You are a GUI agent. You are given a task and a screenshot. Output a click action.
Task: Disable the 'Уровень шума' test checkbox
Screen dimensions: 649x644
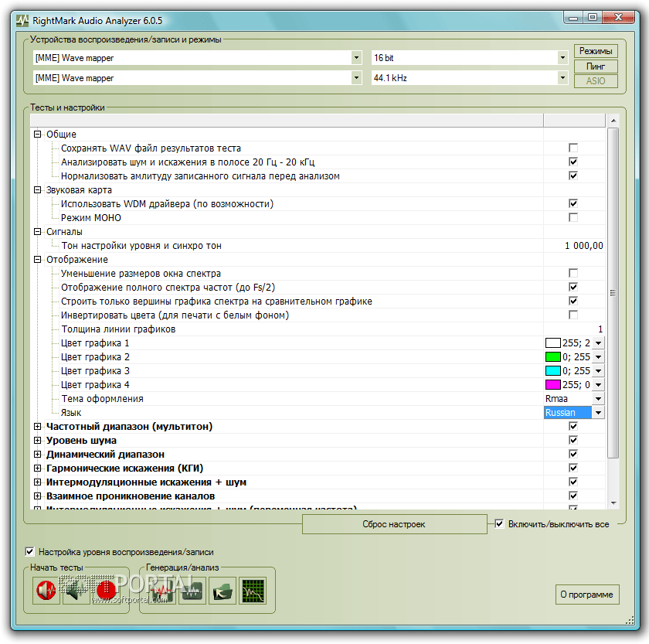[573, 440]
